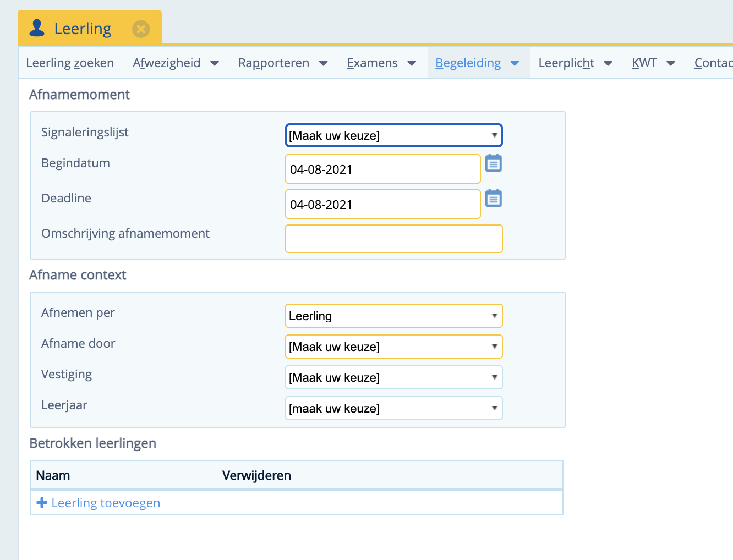Focus the Begindatum date field
This screenshot has width=733, height=560.
click(x=383, y=169)
